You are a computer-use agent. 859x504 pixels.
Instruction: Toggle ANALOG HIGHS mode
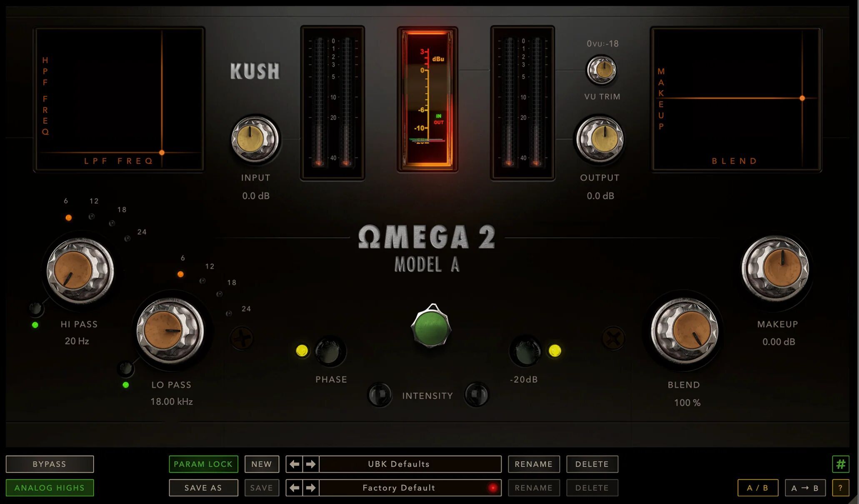(50, 488)
